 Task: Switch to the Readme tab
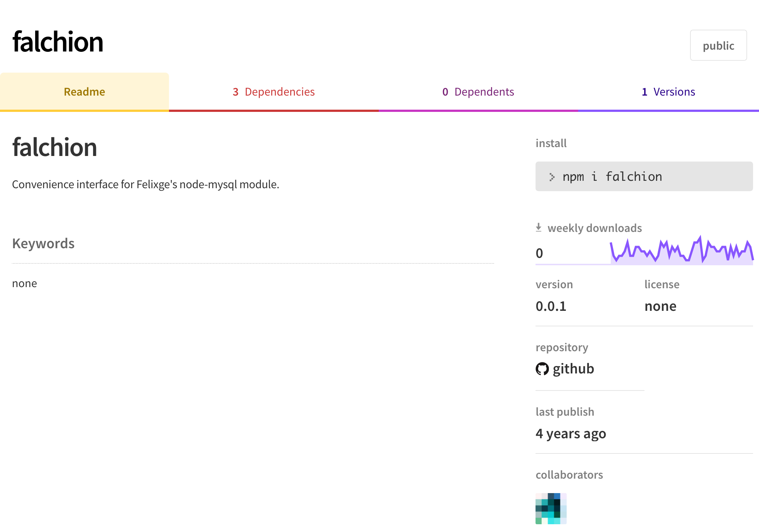point(84,92)
